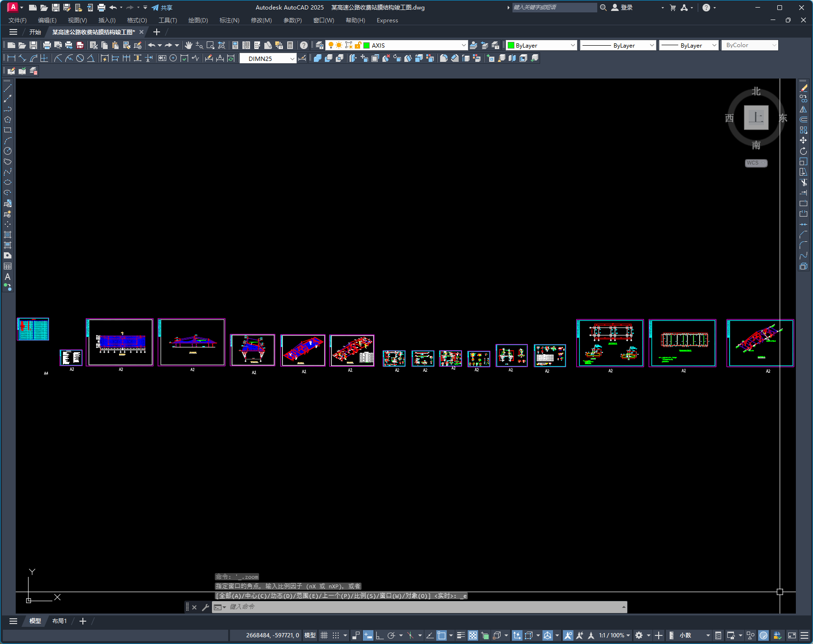
Task: Click the QuickCalc calculator icon
Action: pos(290,45)
